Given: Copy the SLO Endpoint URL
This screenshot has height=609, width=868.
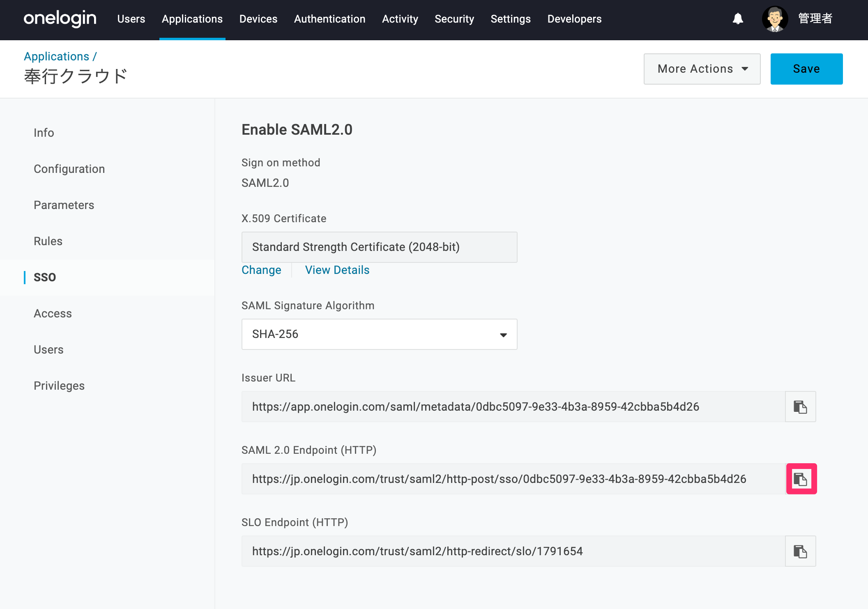Looking at the screenshot, I should (x=800, y=551).
